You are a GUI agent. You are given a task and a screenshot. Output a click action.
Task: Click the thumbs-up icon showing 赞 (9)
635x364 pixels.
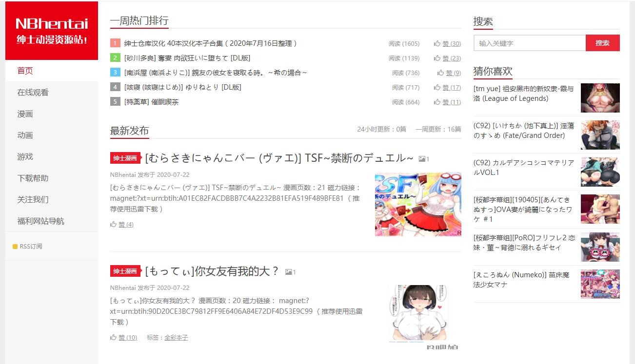click(441, 73)
